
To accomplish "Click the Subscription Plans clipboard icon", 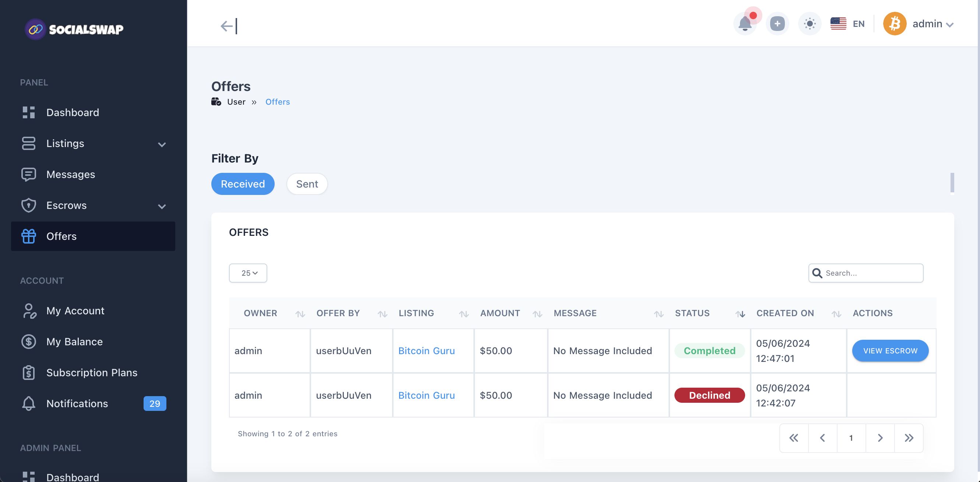I will 29,372.
